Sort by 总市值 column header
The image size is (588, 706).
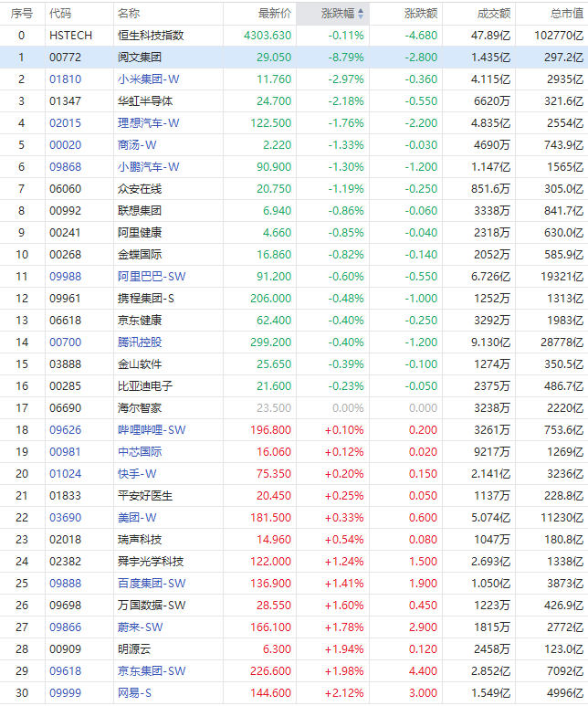(567, 14)
